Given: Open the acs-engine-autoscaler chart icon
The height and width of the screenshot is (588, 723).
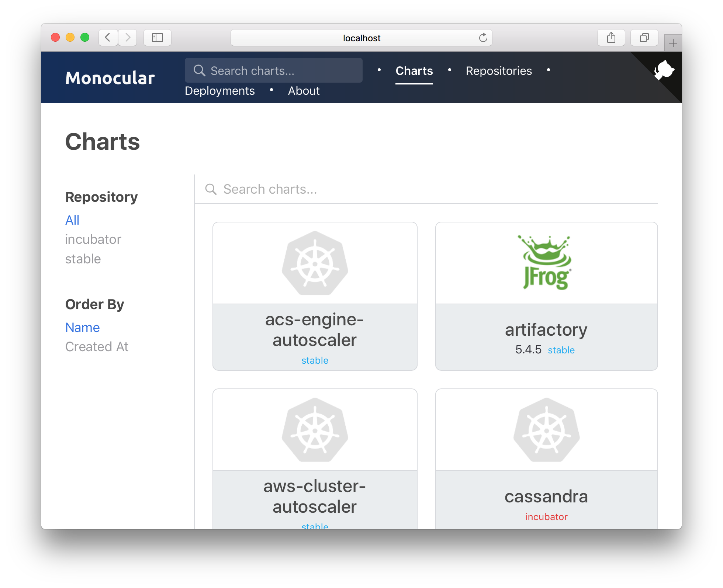Looking at the screenshot, I should click(315, 263).
